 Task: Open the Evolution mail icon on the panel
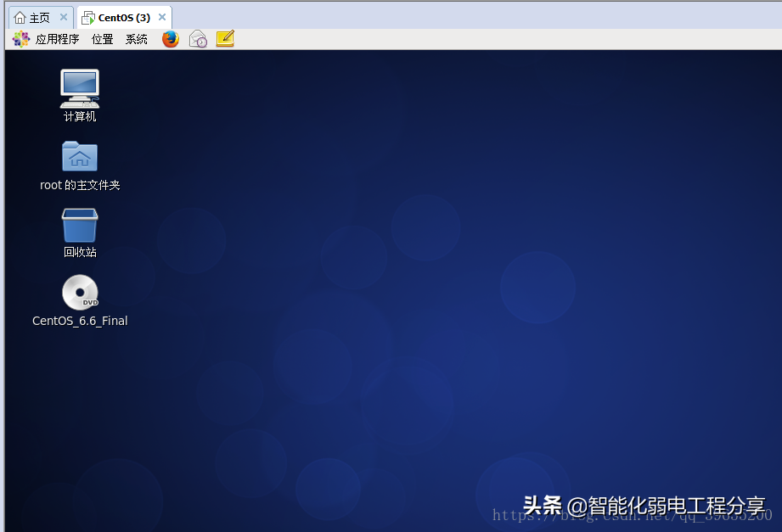click(197, 38)
